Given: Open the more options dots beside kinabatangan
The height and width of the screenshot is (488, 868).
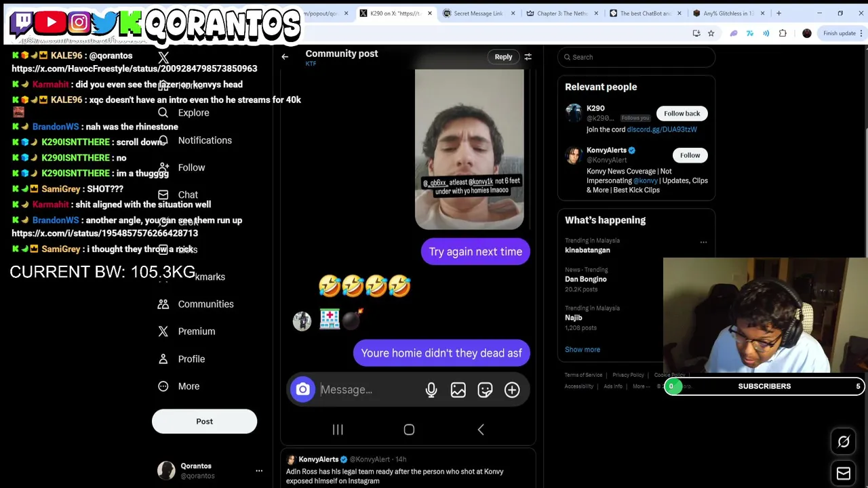Looking at the screenshot, I should (703, 242).
